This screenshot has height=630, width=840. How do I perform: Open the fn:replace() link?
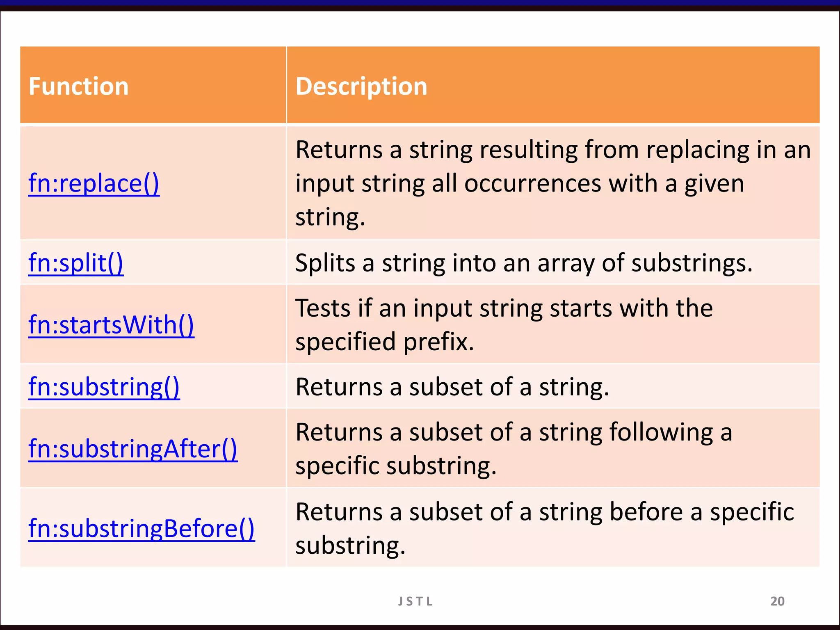pyautogui.click(x=94, y=183)
